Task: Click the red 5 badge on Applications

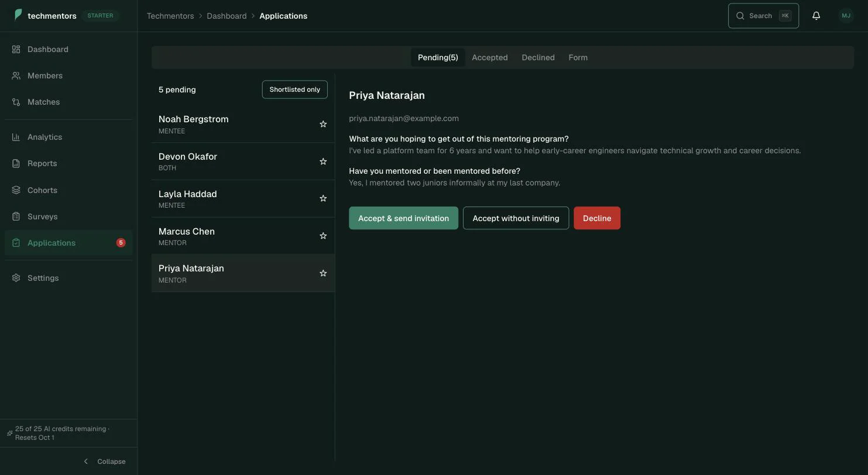Action: click(121, 243)
